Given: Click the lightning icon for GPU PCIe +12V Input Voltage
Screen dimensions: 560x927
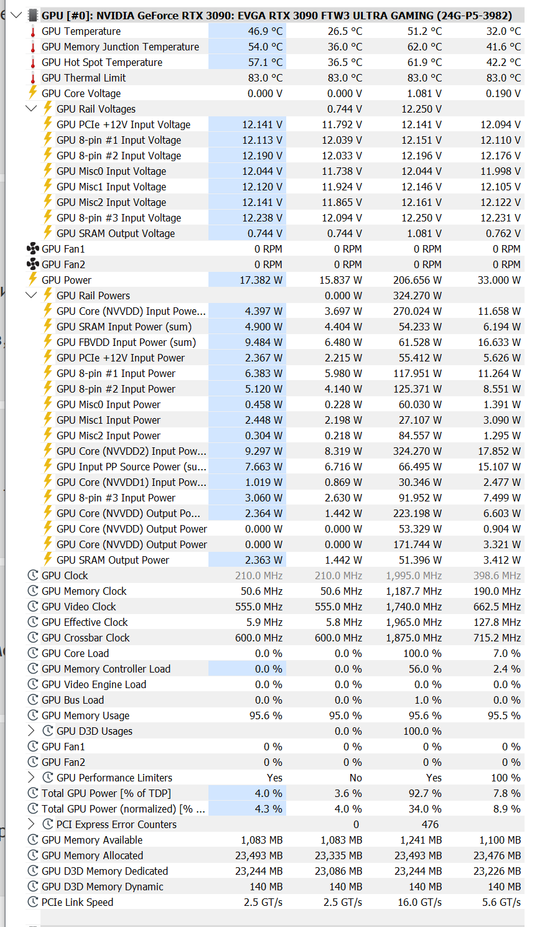Looking at the screenshot, I should [x=48, y=123].
